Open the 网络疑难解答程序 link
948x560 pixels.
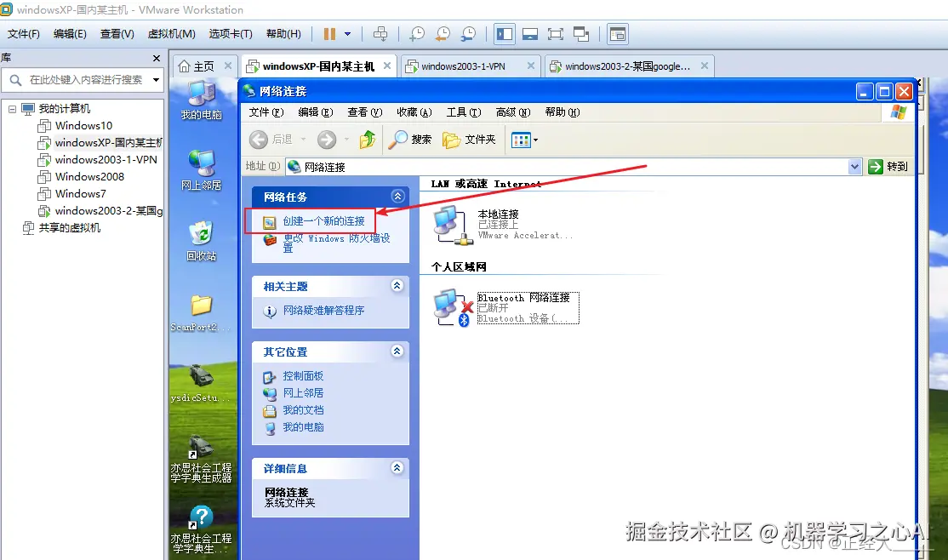tap(323, 311)
